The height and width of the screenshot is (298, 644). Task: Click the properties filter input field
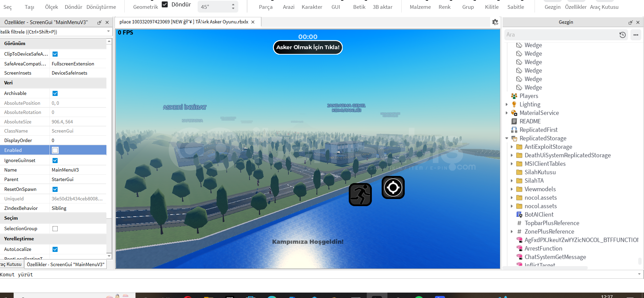(53, 32)
